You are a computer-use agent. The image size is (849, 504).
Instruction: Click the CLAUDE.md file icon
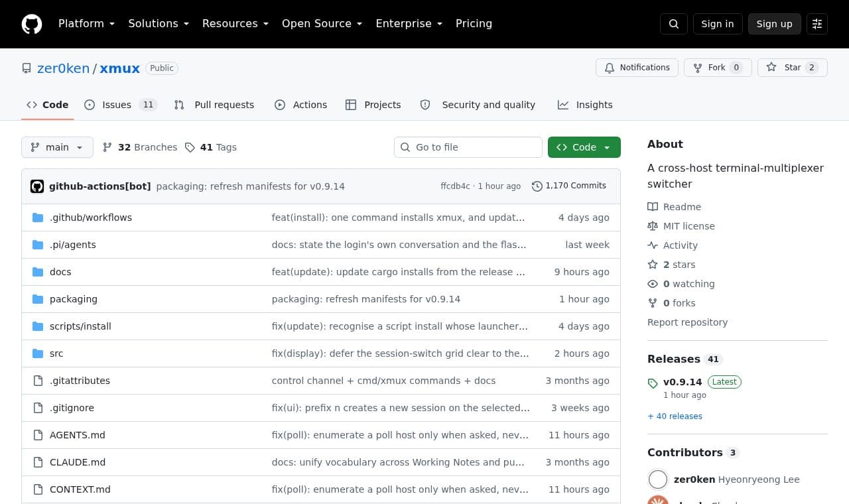[38, 462]
